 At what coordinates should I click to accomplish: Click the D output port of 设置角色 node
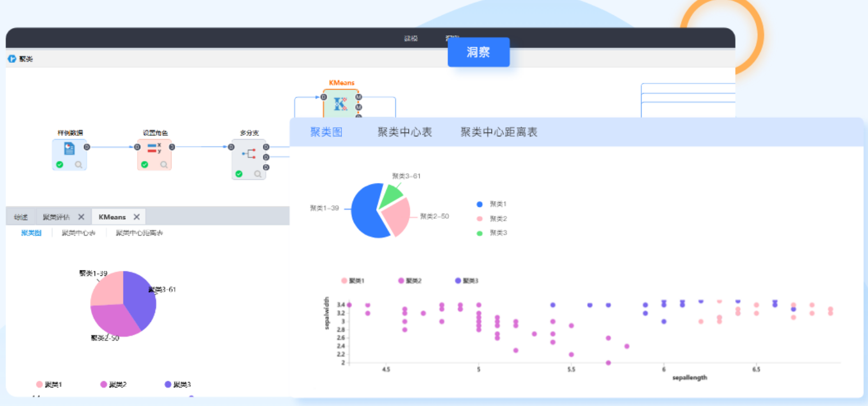point(172,147)
